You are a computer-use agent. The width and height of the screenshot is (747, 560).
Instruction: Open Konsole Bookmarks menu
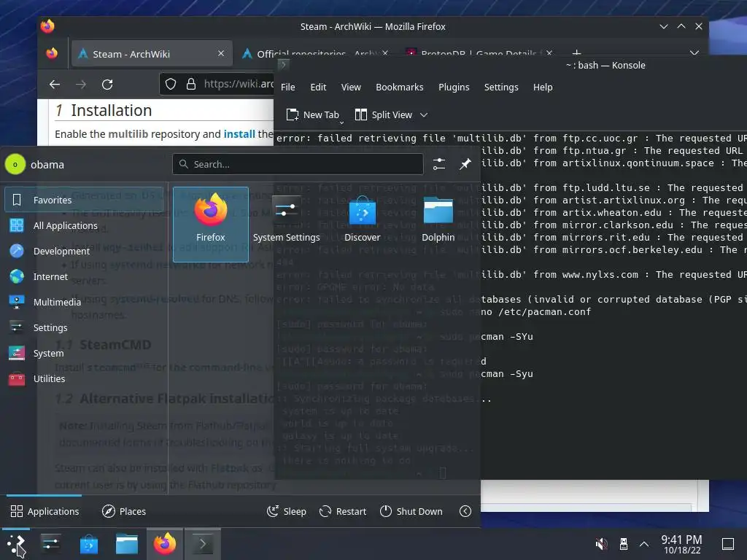pyautogui.click(x=400, y=87)
